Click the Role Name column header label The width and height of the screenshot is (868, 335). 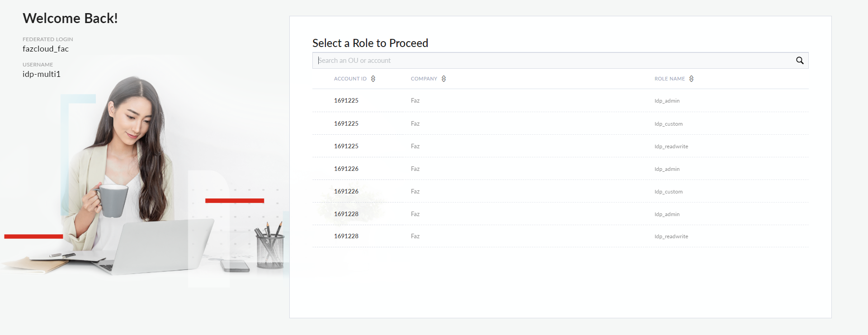670,79
